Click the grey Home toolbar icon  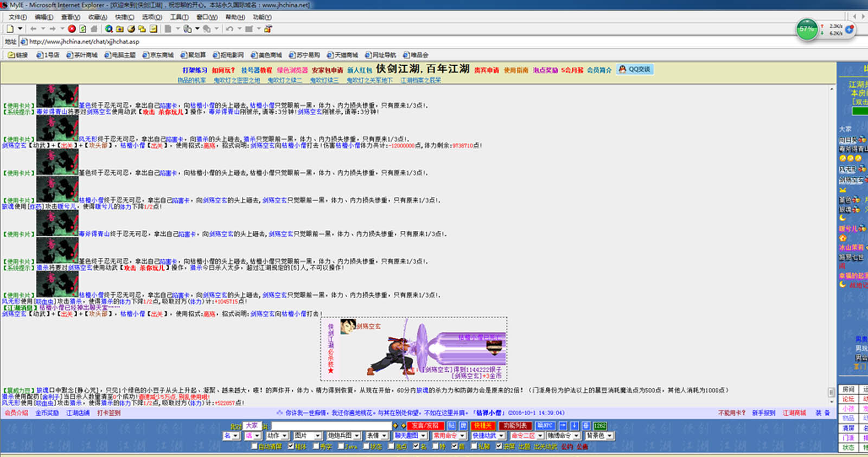(x=94, y=29)
